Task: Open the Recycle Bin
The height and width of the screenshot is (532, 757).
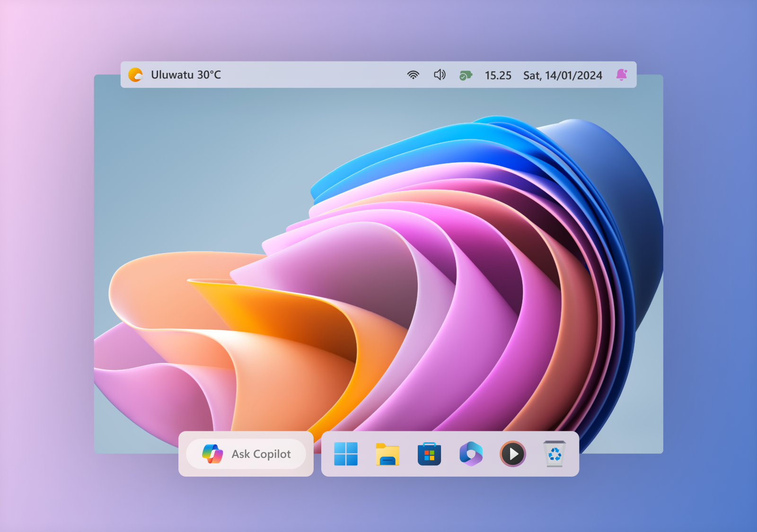Action: 555,454
